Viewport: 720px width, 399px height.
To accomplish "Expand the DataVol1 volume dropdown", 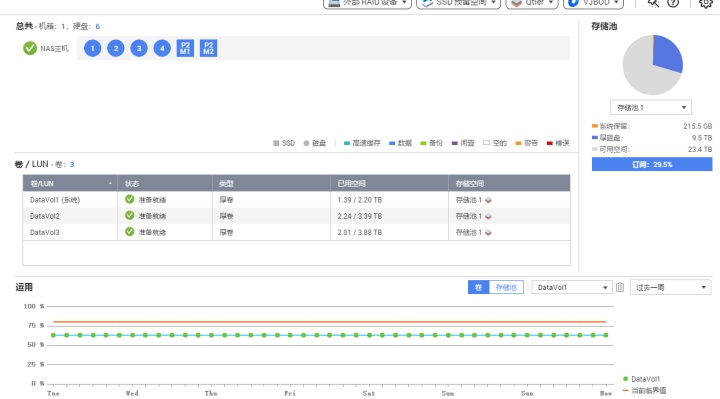I will [572, 287].
